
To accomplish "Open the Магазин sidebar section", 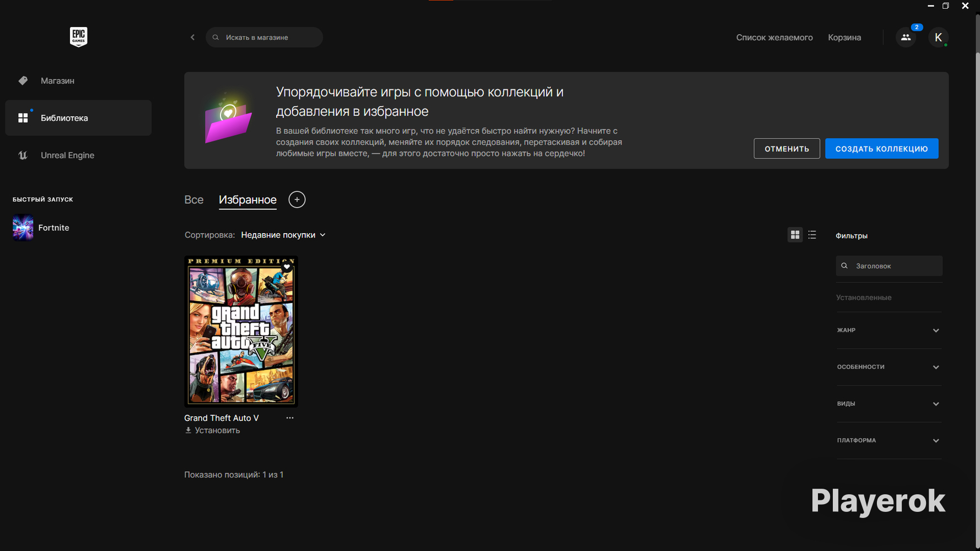I will point(78,80).
